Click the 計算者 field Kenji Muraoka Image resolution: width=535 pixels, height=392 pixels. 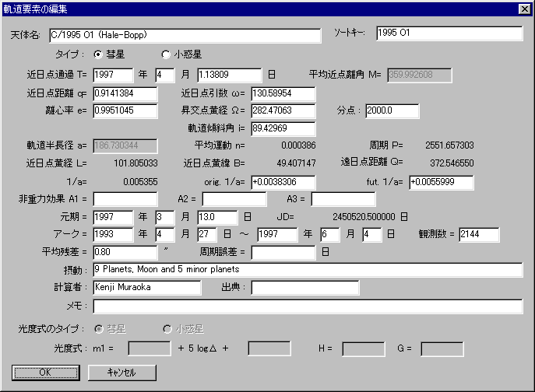pos(147,287)
